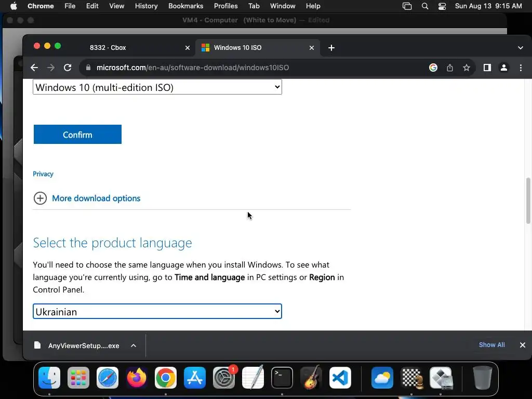
Task: Launch Visual Studio Code from the Dock
Action: coord(340,377)
